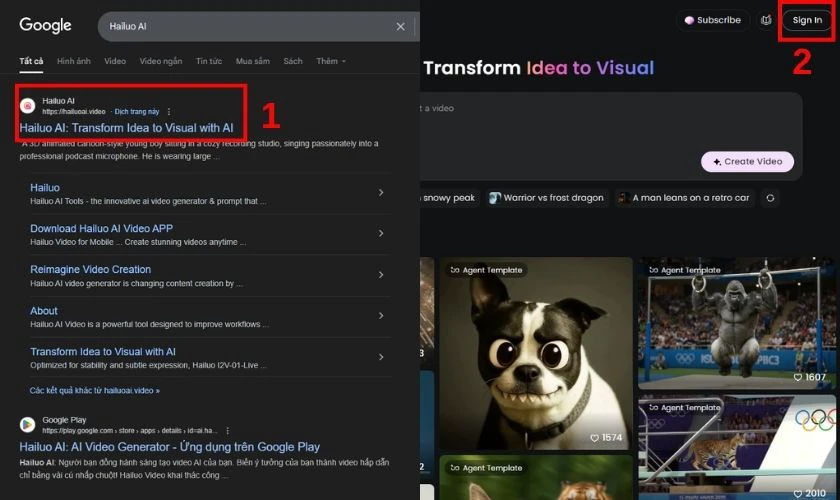Image resolution: width=840 pixels, height=500 pixels.
Task: Click the Sign In button
Action: [807, 20]
